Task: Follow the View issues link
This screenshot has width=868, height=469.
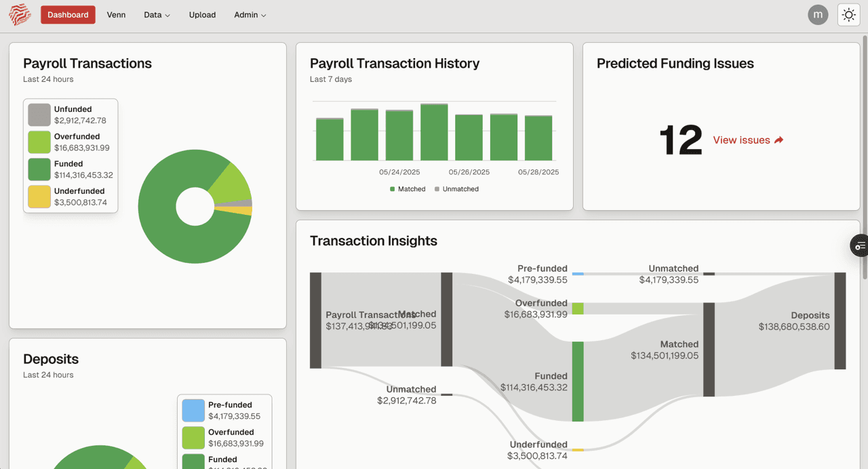Action: (741, 140)
